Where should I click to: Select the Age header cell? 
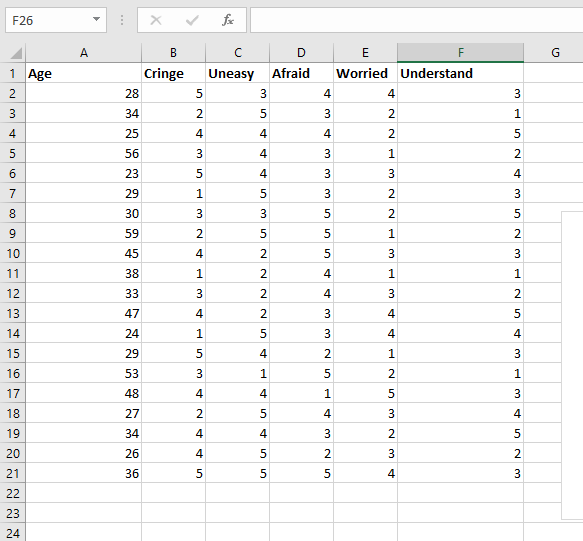(84, 73)
